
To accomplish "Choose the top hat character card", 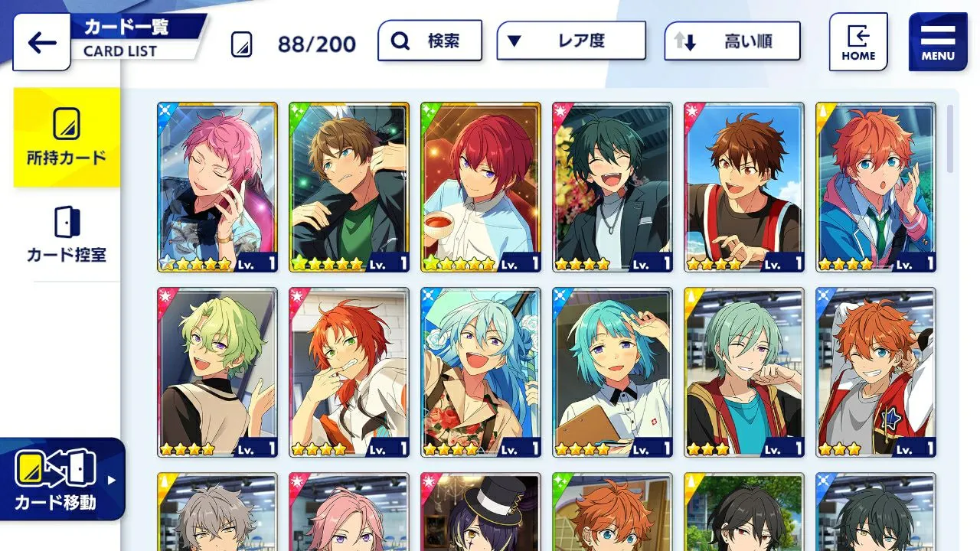I will [481, 512].
